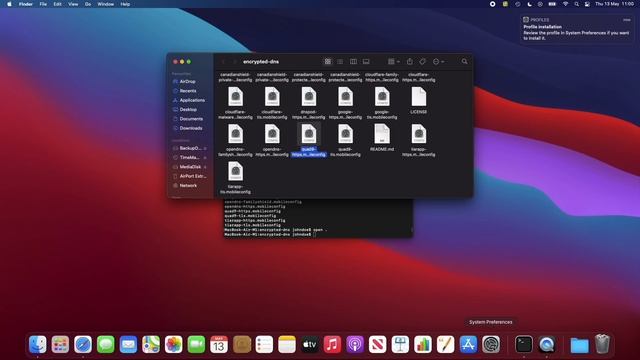Select the google-tls.mobileconfig file
This screenshot has width=640, height=360.
[382, 103]
